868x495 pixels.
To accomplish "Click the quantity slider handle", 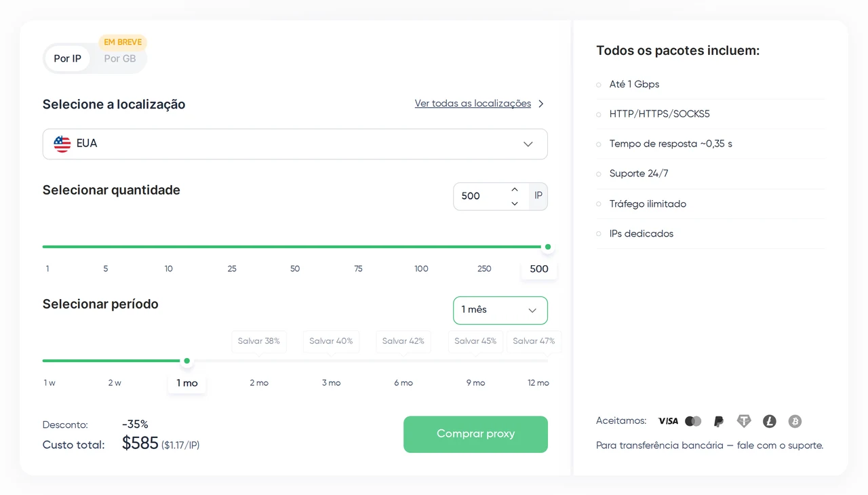I will pos(548,247).
